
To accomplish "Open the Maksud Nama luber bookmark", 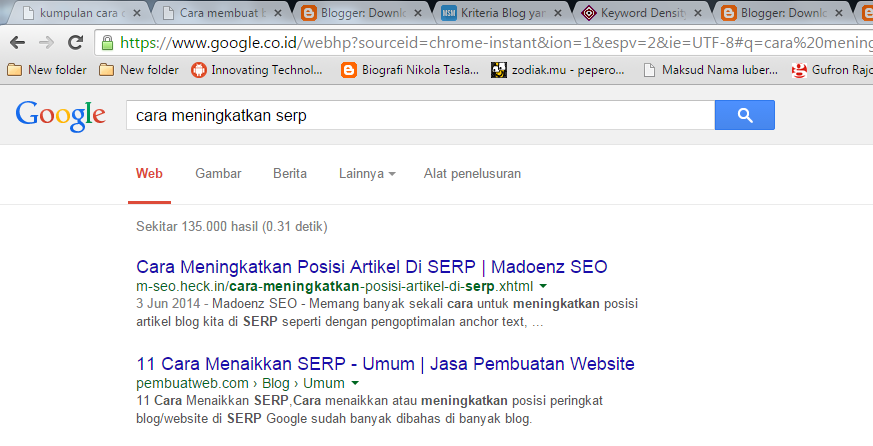I will point(710,70).
